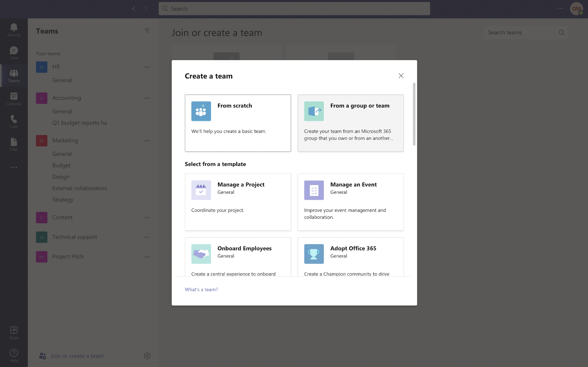Go back with the left arrow
The image size is (588, 367).
click(134, 8)
